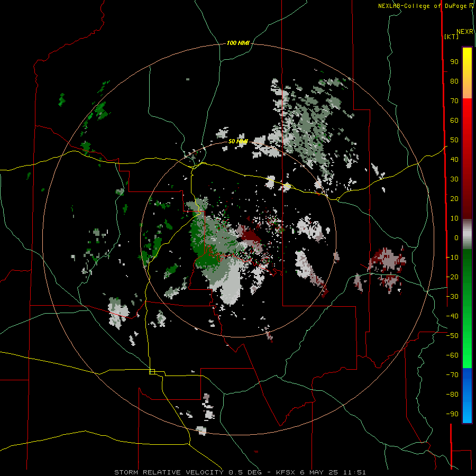476x476 pixels.
Task: Click the 10 value on velocity scale
Action: click(454, 218)
